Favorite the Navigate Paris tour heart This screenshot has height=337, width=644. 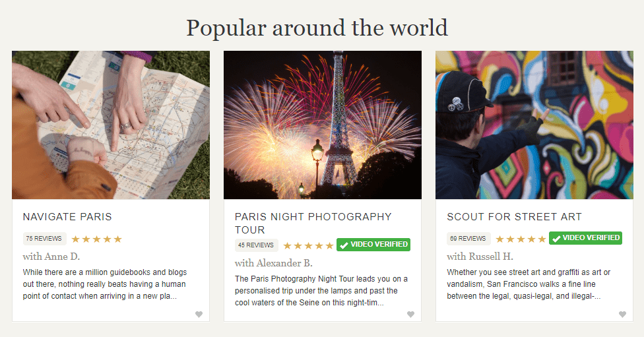coord(199,315)
